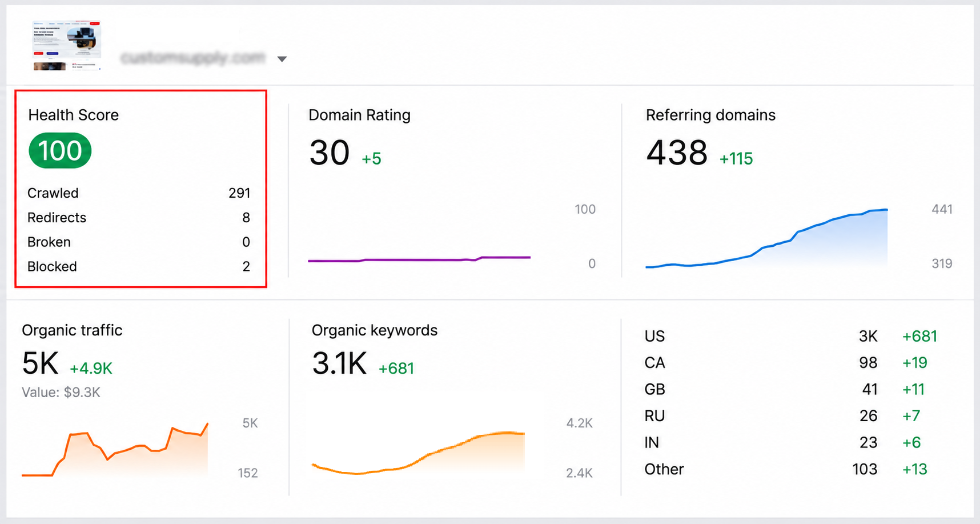Click the +11 change in GB row
Viewport: 980px width, 524px height.
[913, 389]
